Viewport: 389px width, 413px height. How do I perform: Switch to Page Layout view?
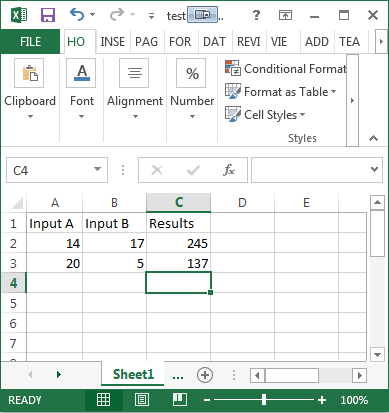(142, 399)
